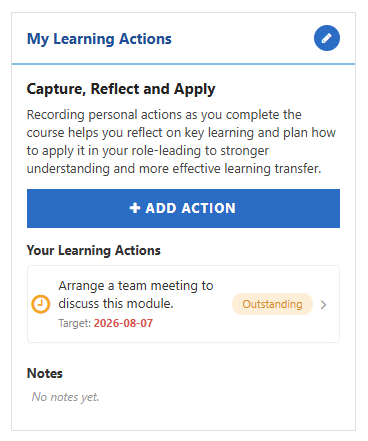368x441 pixels.
Task: Click the 'Recording personal actions' description paragraph
Action: point(181,141)
